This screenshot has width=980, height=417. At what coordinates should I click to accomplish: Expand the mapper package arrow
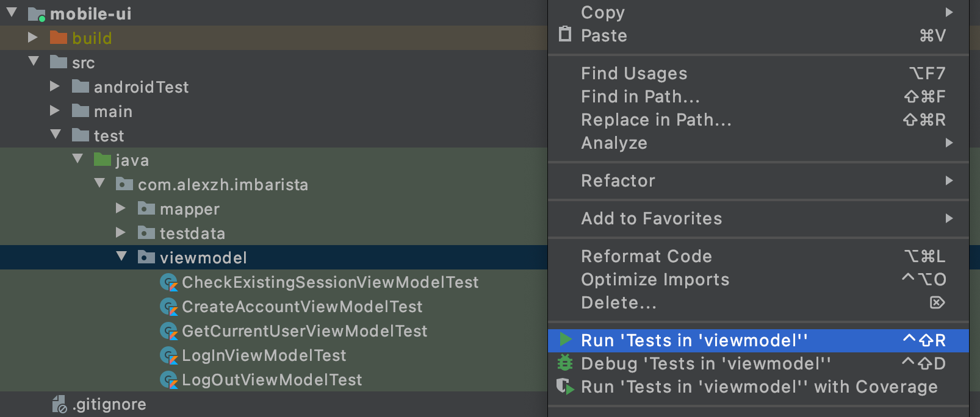pyautogui.click(x=121, y=208)
